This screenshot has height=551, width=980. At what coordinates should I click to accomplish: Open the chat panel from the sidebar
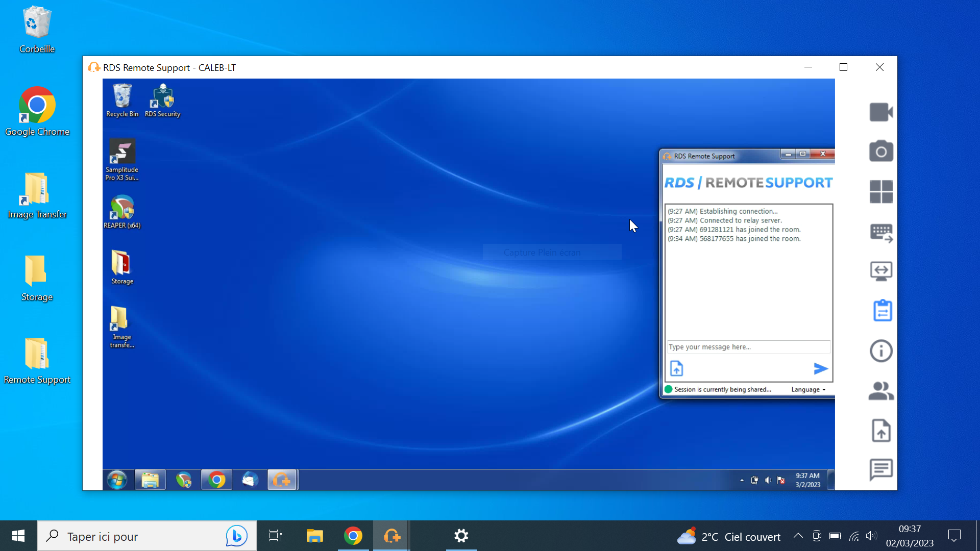tap(881, 470)
